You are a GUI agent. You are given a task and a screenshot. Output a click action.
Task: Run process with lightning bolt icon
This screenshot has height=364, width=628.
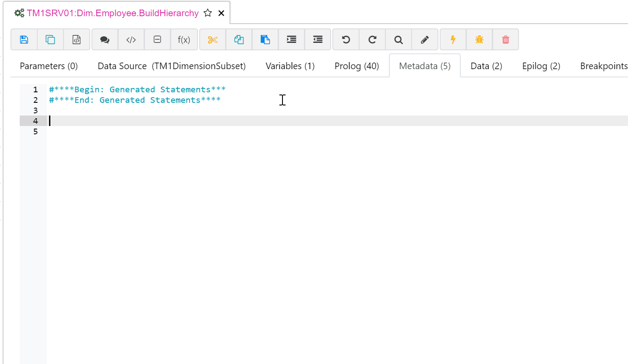(x=453, y=40)
